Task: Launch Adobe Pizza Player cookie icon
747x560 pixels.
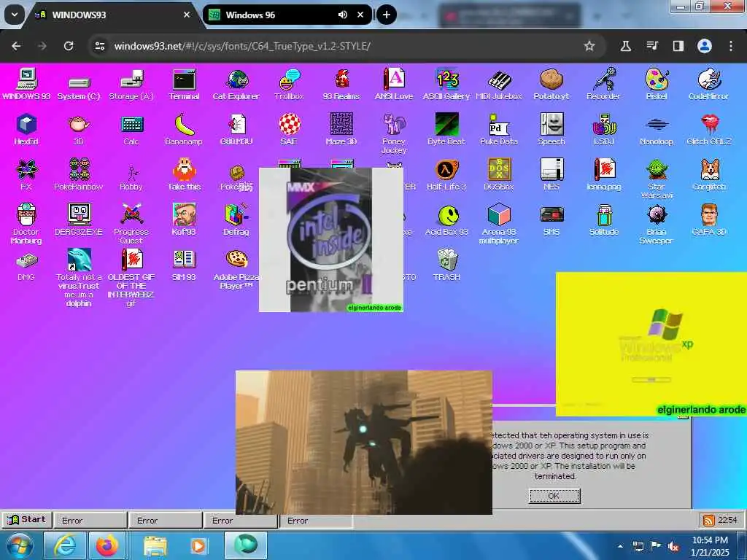Action: tap(236, 269)
